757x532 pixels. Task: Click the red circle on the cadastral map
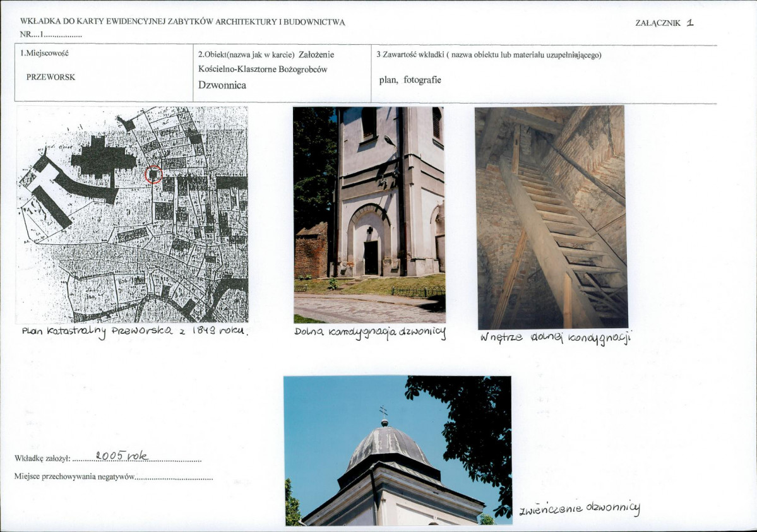(153, 174)
